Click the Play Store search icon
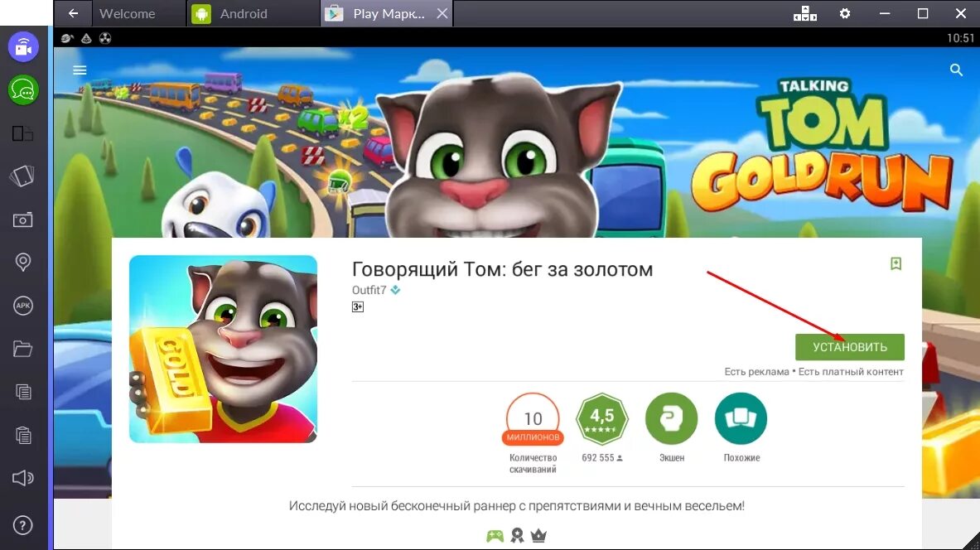Screen dimensions: 980x550 (956, 70)
